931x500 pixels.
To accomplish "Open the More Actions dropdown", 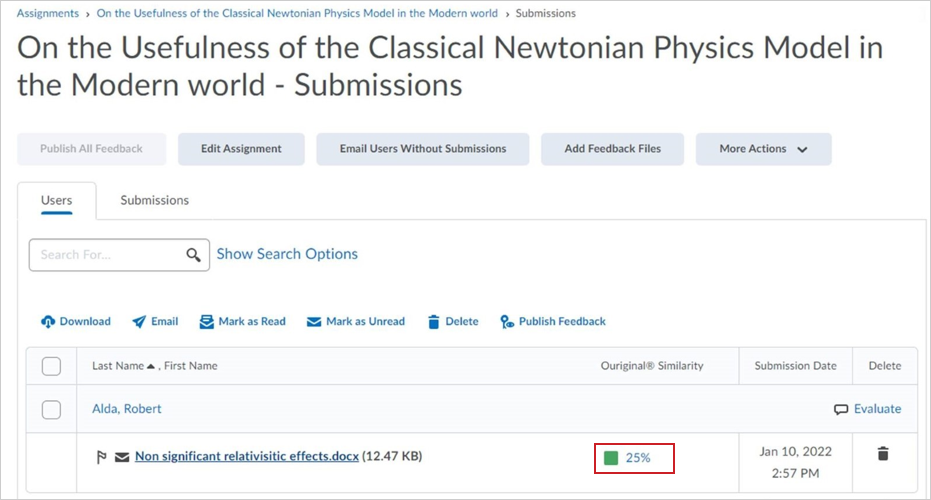I will pos(763,149).
